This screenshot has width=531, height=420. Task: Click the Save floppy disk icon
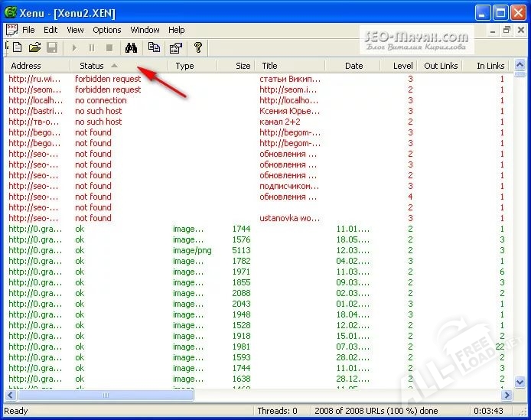pyautogui.click(x=52, y=47)
